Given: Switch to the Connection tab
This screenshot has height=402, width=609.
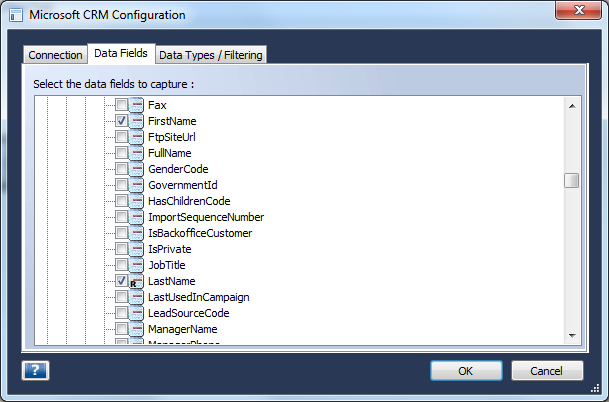Looking at the screenshot, I should tap(55, 55).
